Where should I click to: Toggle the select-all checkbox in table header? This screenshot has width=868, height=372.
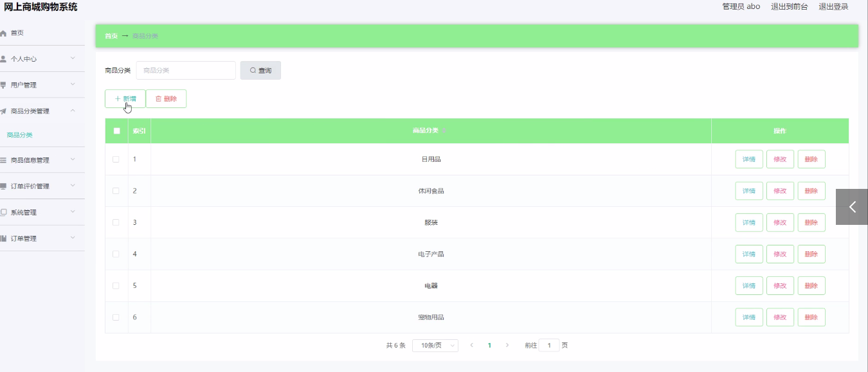(116, 131)
